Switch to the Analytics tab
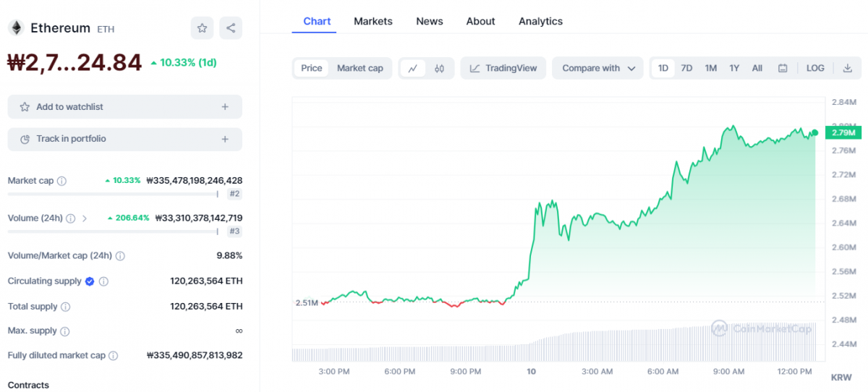Image resolution: width=868 pixels, height=392 pixels. point(540,21)
